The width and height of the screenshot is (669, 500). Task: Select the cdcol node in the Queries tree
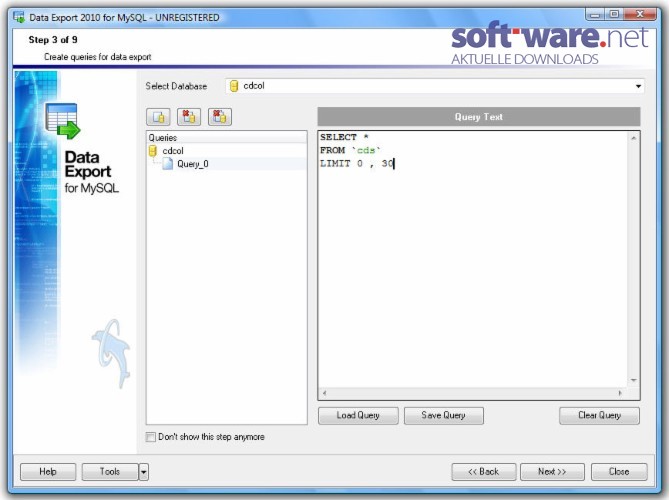pos(173,151)
